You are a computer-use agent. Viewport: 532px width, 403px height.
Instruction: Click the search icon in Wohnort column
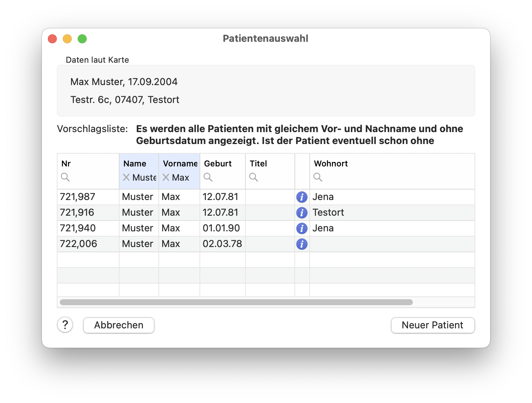tap(318, 177)
